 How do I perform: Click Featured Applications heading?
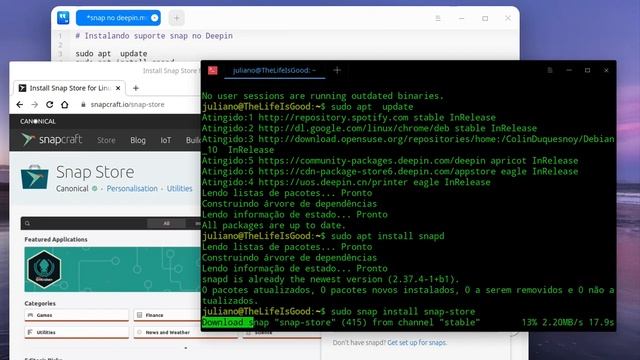(x=56, y=240)
